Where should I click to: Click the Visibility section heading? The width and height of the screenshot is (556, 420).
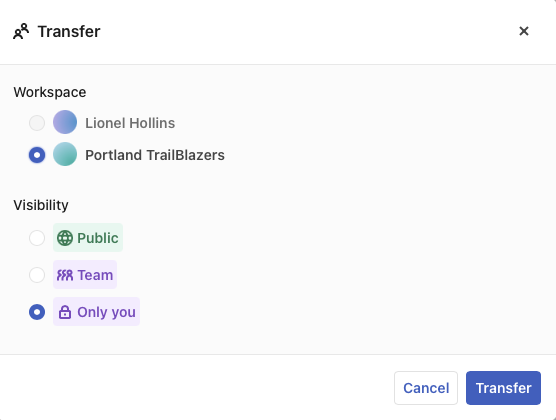click(41, 205)
